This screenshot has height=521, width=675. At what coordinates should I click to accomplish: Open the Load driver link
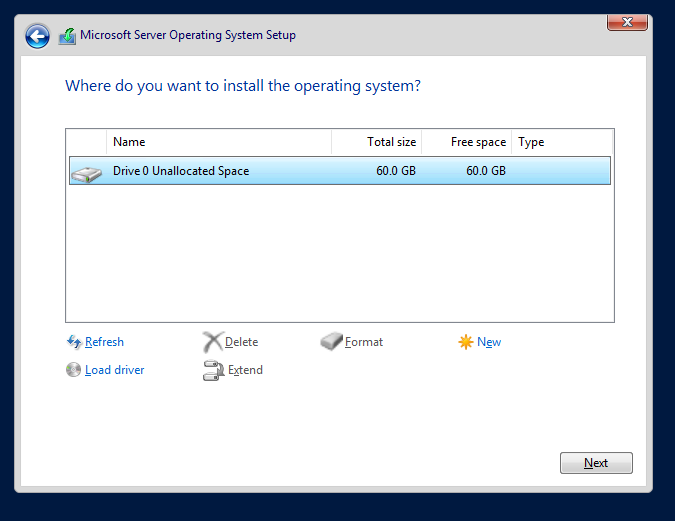click(x=114, y=370)
